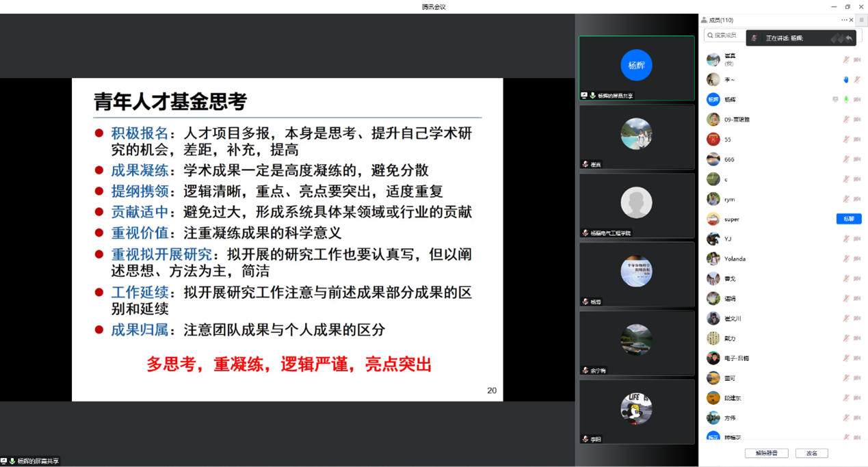This screenshot has height=467, width=868.
Task: Close the members panel with X
Action: 852,20
